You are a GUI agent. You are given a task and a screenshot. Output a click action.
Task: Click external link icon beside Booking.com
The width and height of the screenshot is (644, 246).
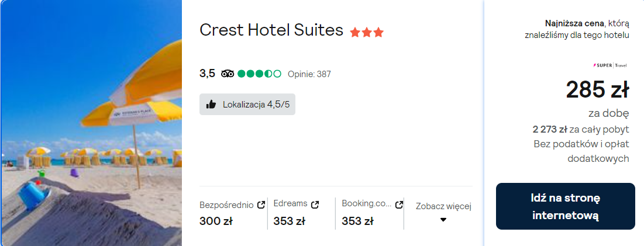click(400, 205)
